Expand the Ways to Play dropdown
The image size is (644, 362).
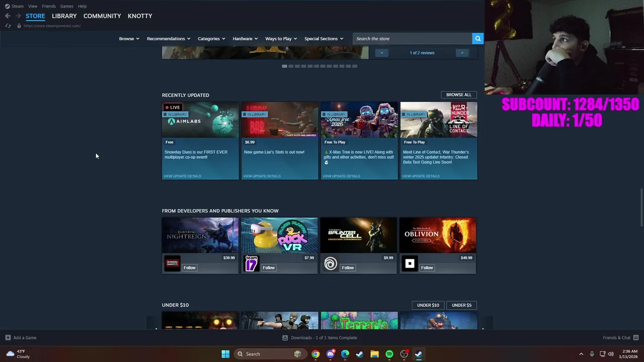[281, 39]
